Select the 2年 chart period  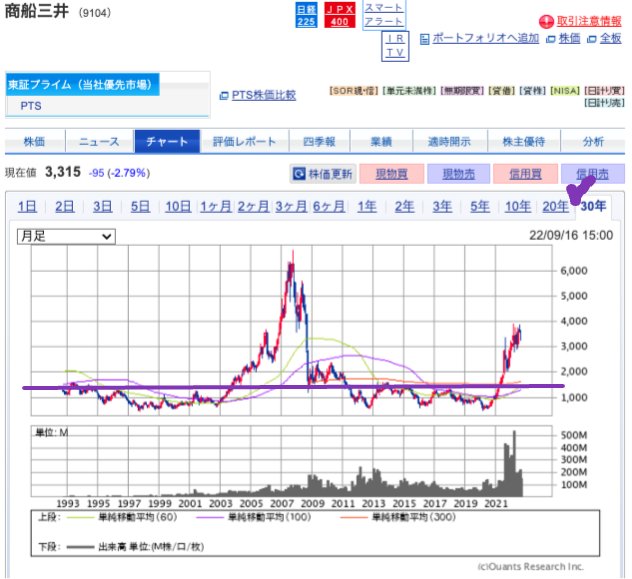click(x=405, y=207)
